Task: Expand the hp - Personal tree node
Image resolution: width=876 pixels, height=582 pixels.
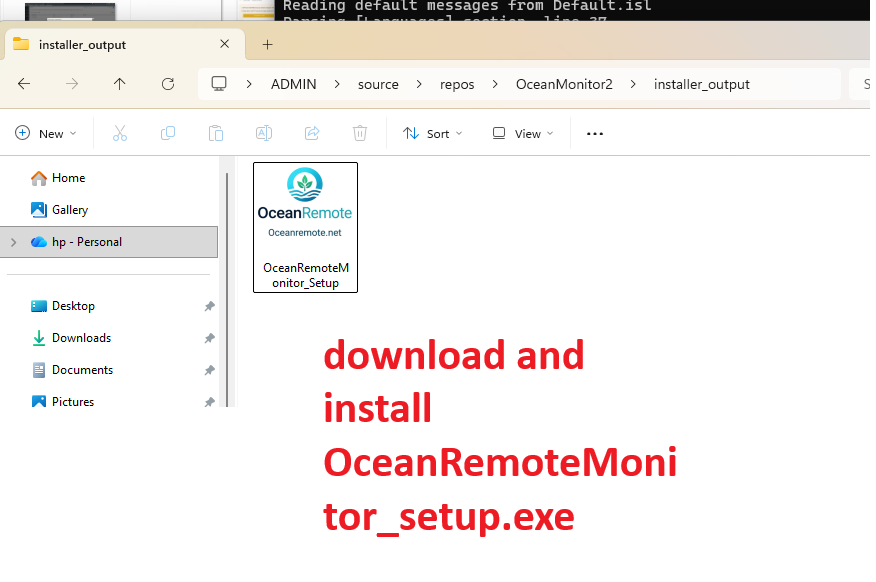Action: [x=14, y=242]
